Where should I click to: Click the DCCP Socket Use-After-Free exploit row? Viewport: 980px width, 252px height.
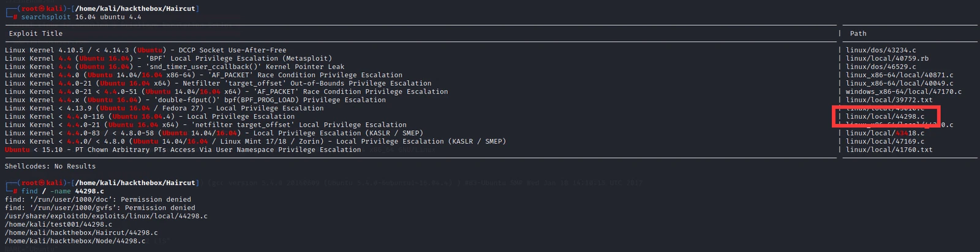[x=146, y=50]
